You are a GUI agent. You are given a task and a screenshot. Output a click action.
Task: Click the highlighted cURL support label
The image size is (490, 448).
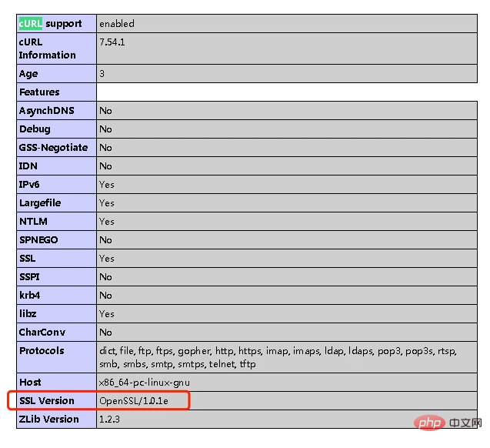50,24
